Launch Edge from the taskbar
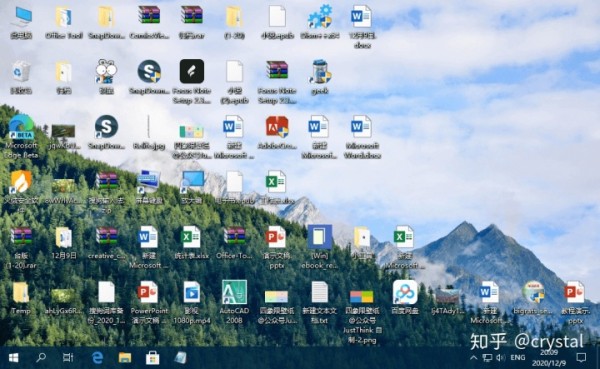 (98, 358)
